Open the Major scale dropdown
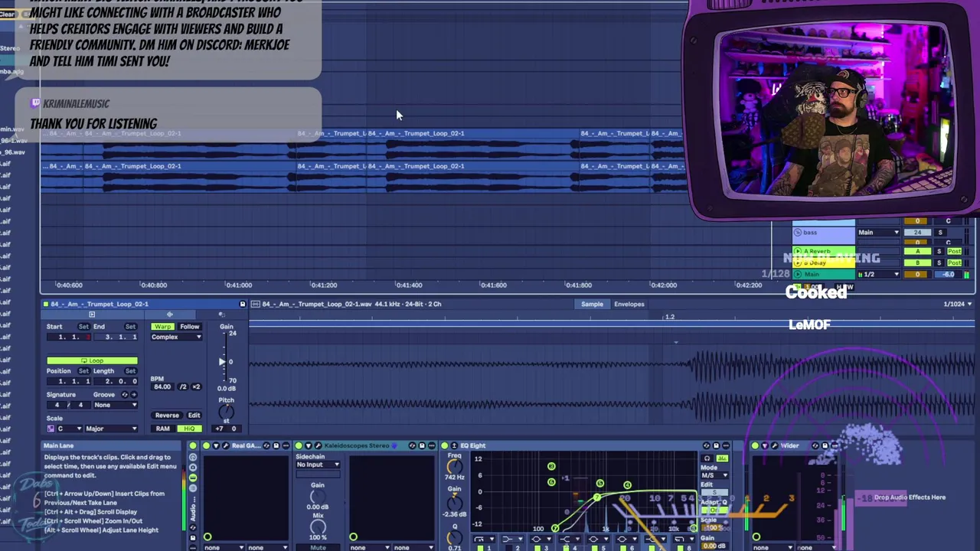The image size is (980, 551). coord(112,429)
